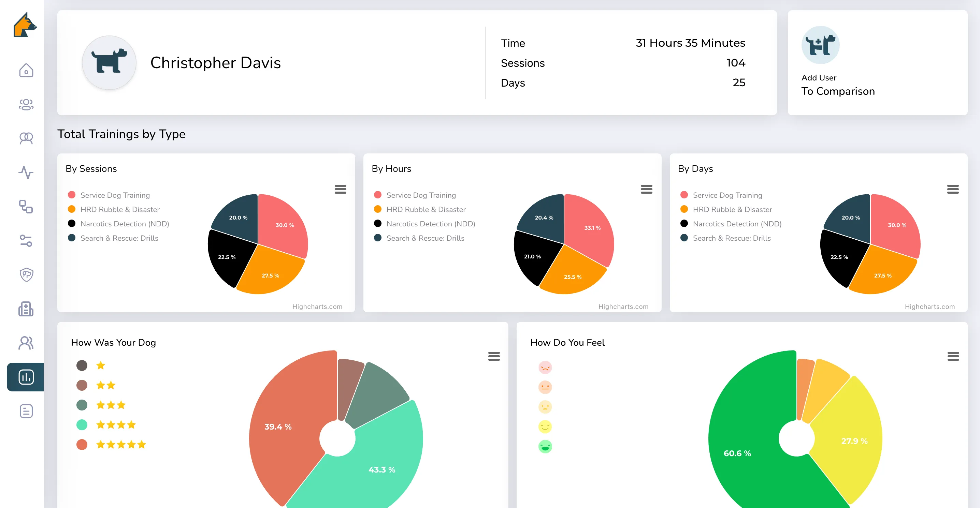Toggle Narcotics Detection (NDD) in By Hours legend
The width and height of the screenshot is (980, 508).
[424, 224]
